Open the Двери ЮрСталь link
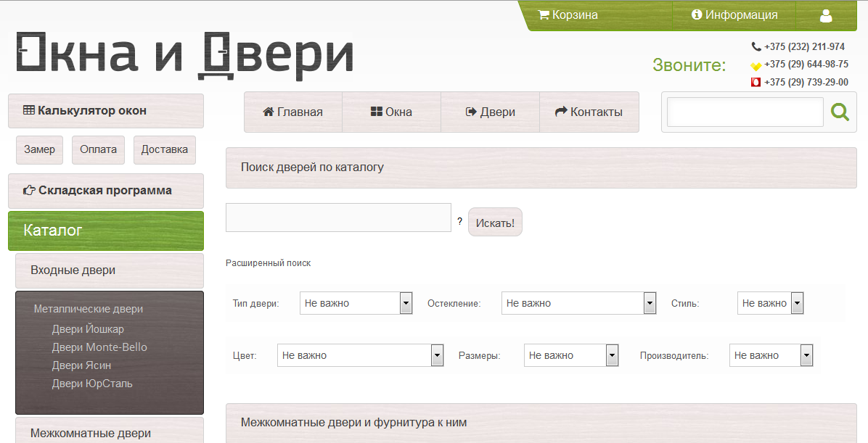This screenshot has width=868, height=443. pos(92,384)
